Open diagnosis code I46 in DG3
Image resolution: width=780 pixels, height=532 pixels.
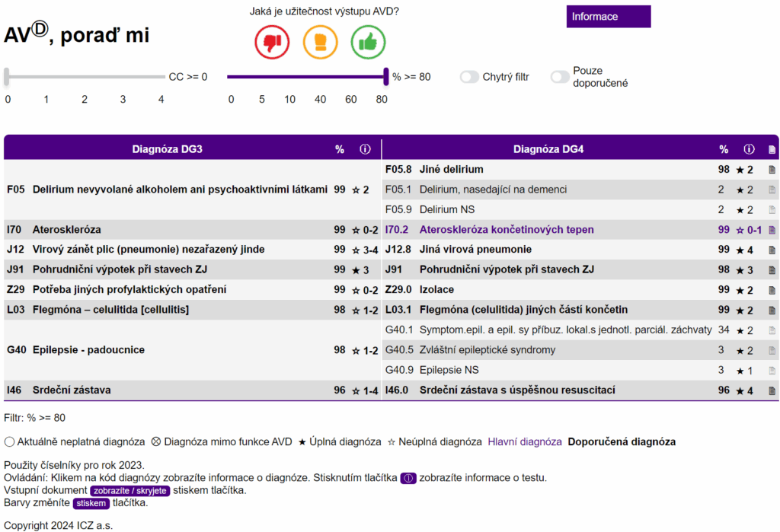(14, 390)
